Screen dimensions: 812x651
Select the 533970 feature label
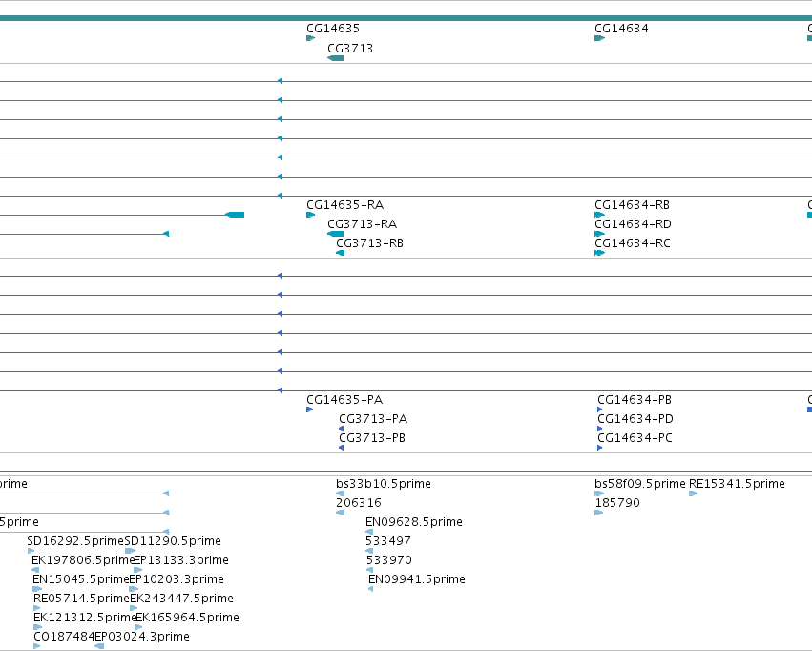389,560
